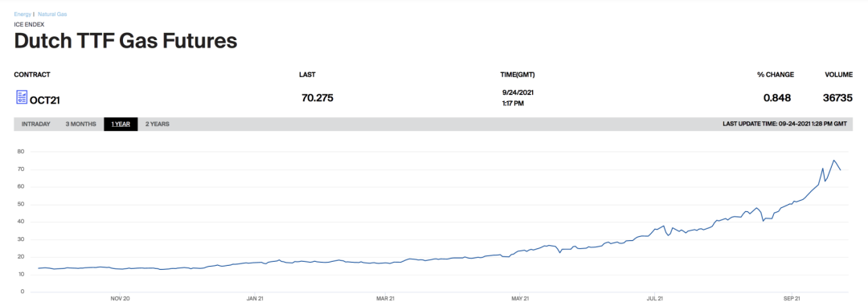
Task: Click the Contract column header
Action: (x=32, y=74)
